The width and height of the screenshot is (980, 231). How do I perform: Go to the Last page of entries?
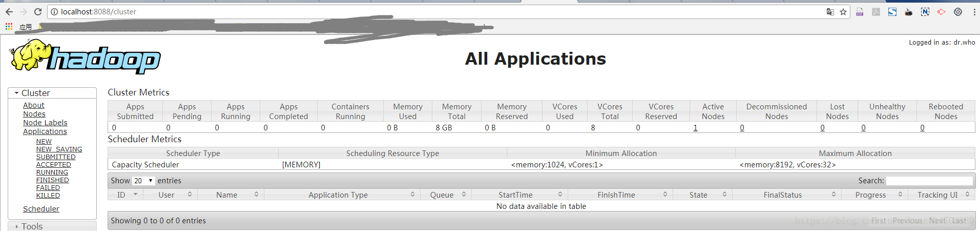coord(959,221)
